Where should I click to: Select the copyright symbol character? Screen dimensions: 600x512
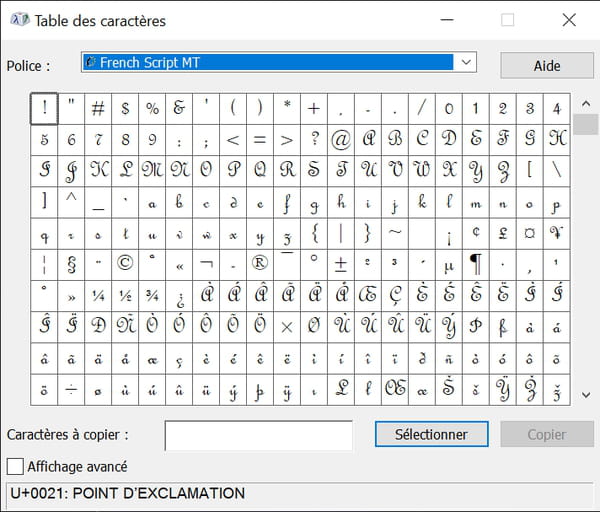point(125,265)
